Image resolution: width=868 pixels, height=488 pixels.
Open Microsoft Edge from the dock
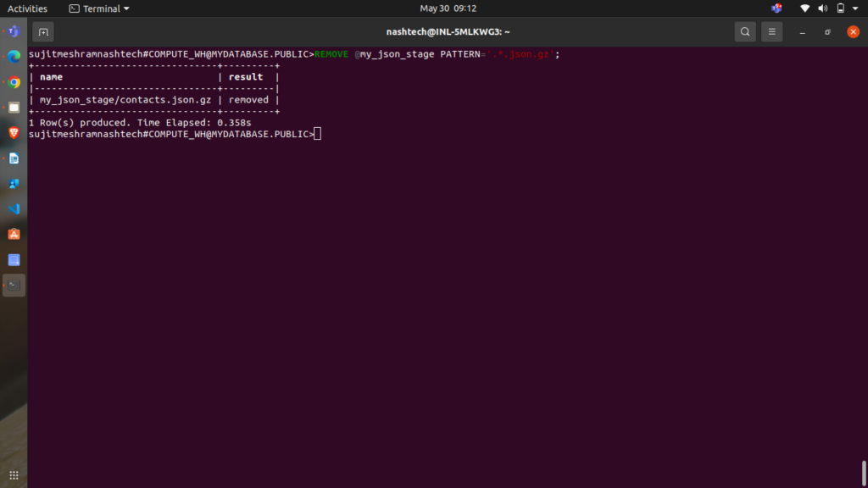tap(14, 57)
